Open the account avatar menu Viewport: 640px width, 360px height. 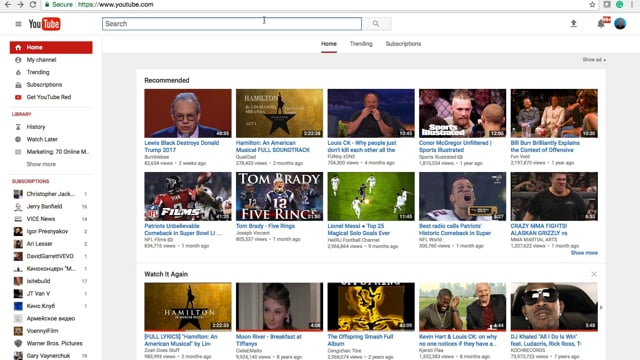tap(620, 24)
